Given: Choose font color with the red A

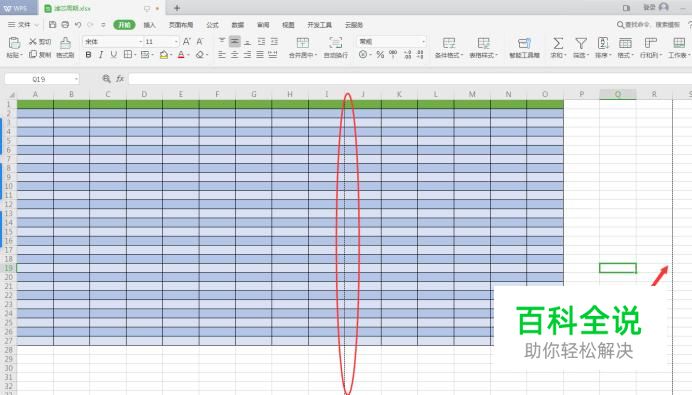Looking at the screenshot, I should [x=182, y=55].
